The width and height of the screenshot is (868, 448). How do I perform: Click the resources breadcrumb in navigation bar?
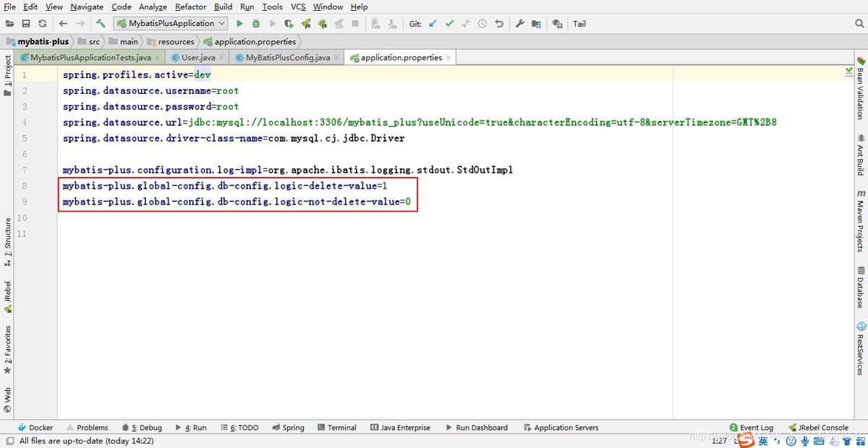[176, 42]
